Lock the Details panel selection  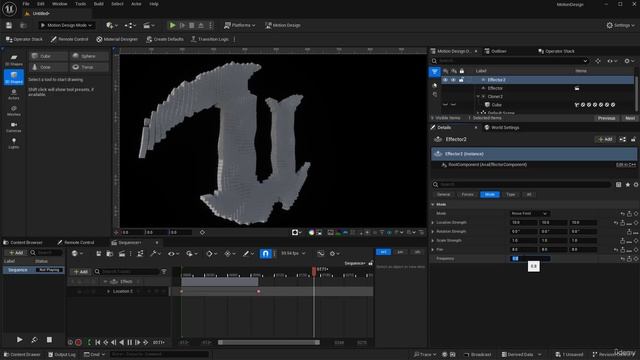633,140
